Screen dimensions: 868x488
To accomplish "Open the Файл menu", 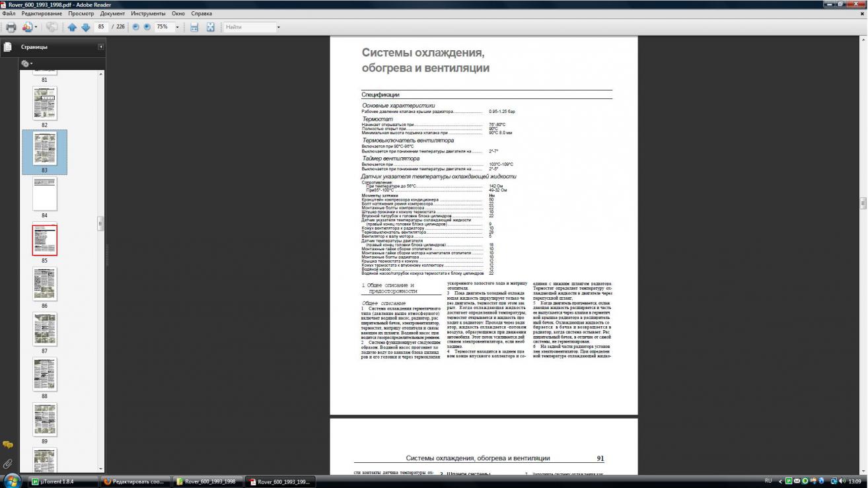I will [x=9, y=13].
